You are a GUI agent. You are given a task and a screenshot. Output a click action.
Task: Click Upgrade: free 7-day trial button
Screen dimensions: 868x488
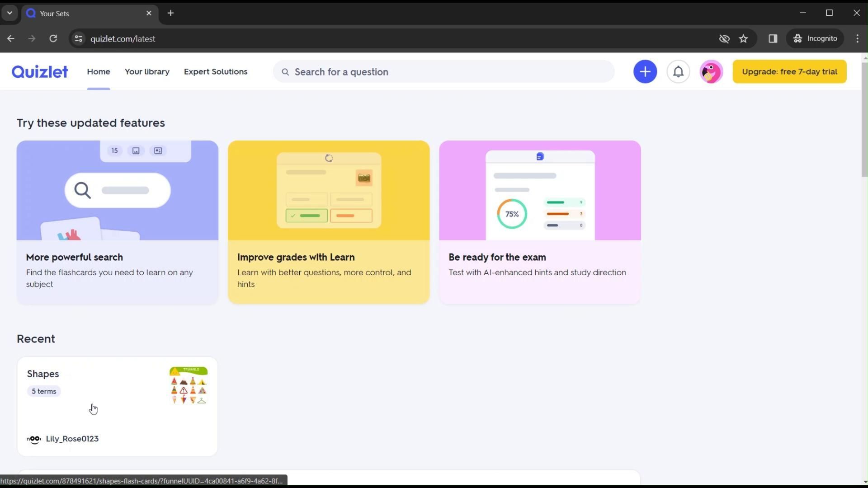(789, 72)
